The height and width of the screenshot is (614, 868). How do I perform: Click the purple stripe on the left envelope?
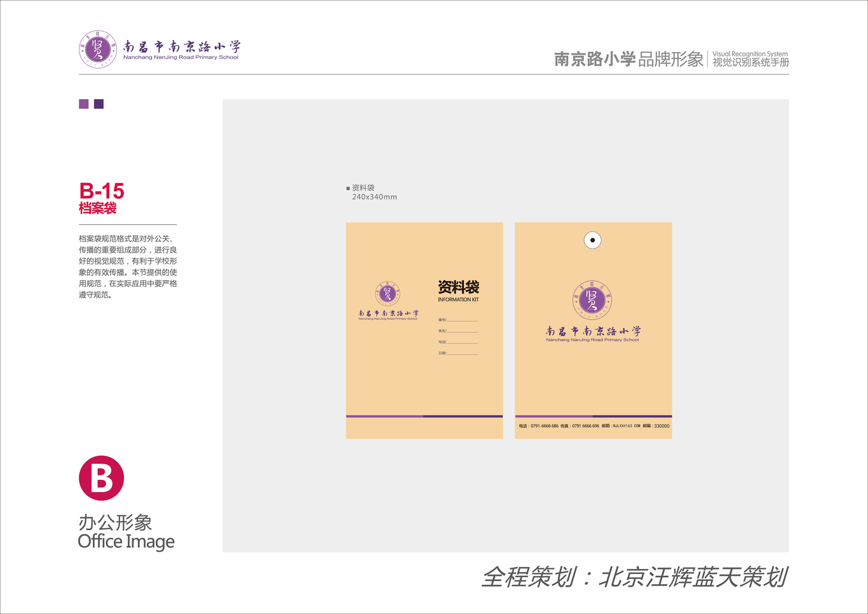[x=424, y=416]
